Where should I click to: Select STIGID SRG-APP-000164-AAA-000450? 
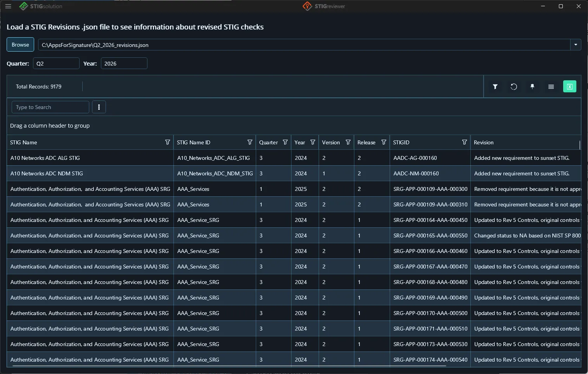tap(430, 220)
